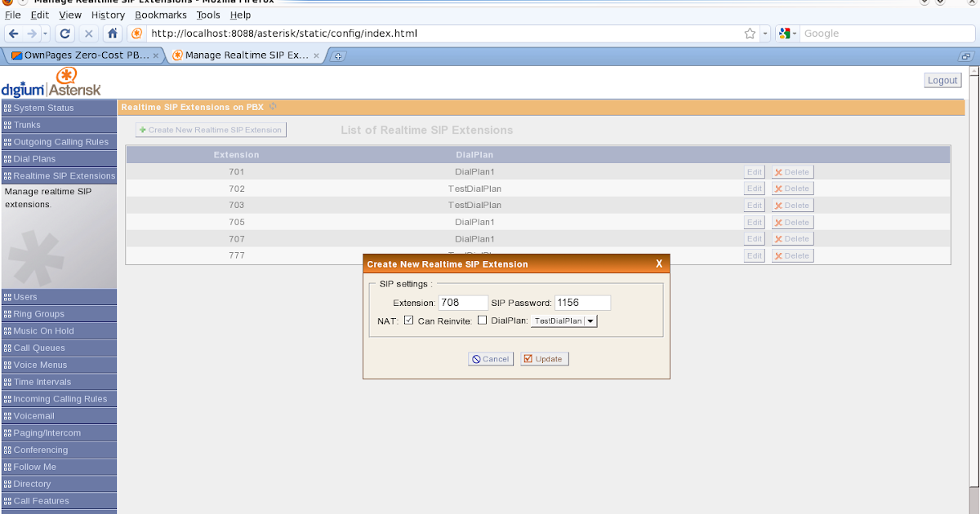Click the Logout button

[942, 79]
